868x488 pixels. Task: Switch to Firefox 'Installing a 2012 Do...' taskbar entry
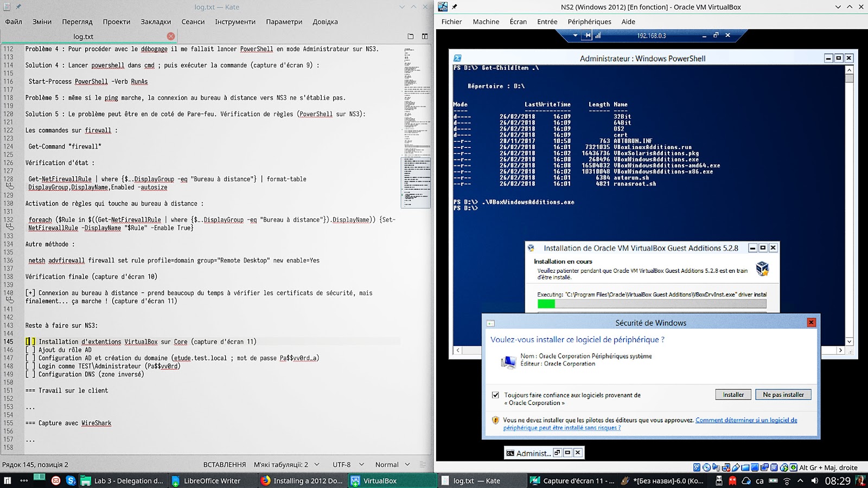pyautogui.click(x=302, y=480)
